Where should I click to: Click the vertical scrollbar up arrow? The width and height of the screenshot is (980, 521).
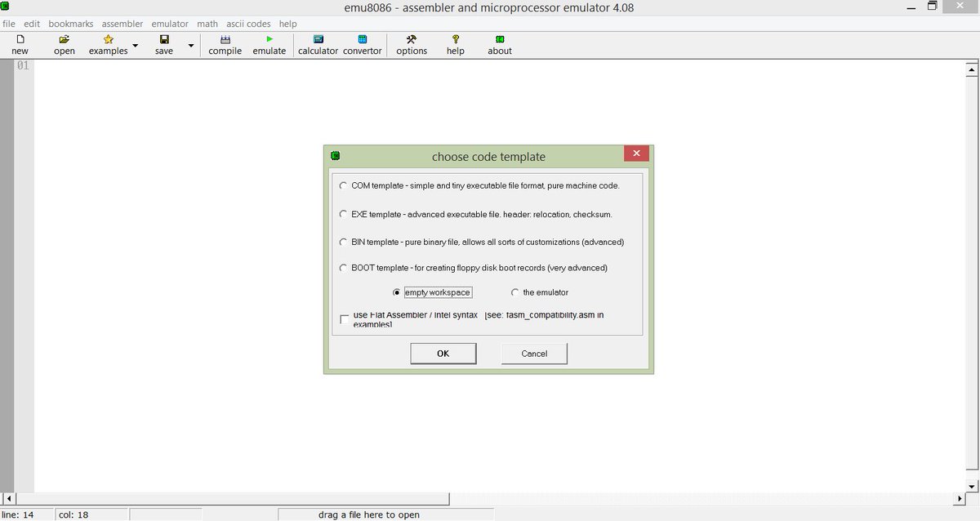coord(972,70)
